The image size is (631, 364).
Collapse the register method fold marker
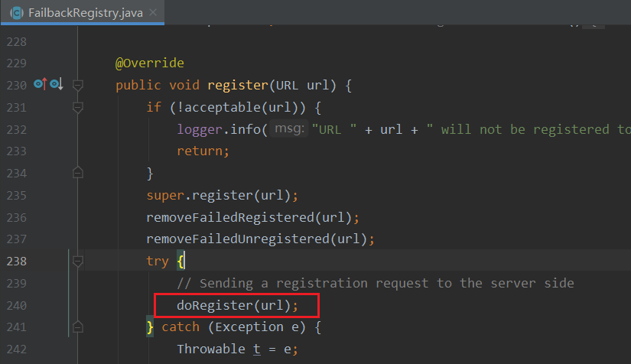(77, 86)
